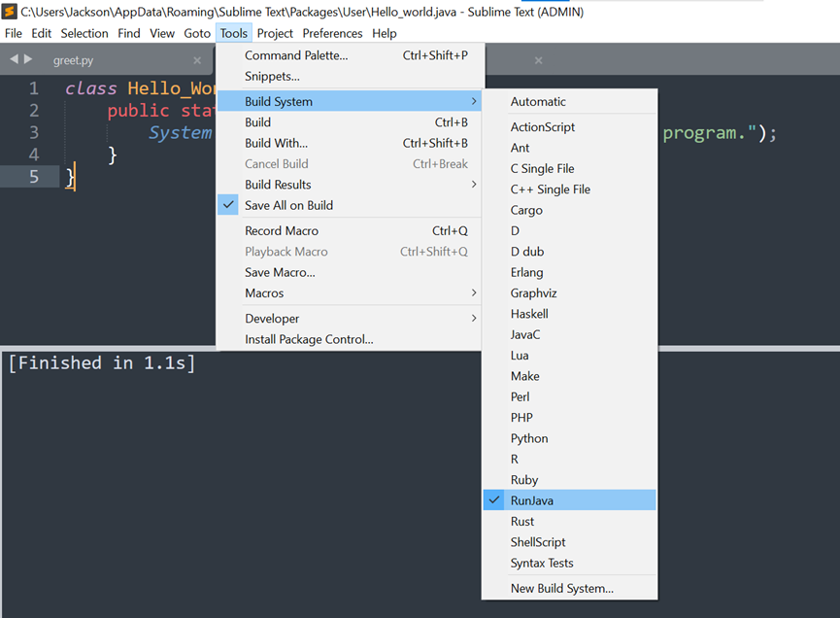Screen dimensions: 840x618
Task: Select the checked RunJava build system
Action: [x=569, y=500]
